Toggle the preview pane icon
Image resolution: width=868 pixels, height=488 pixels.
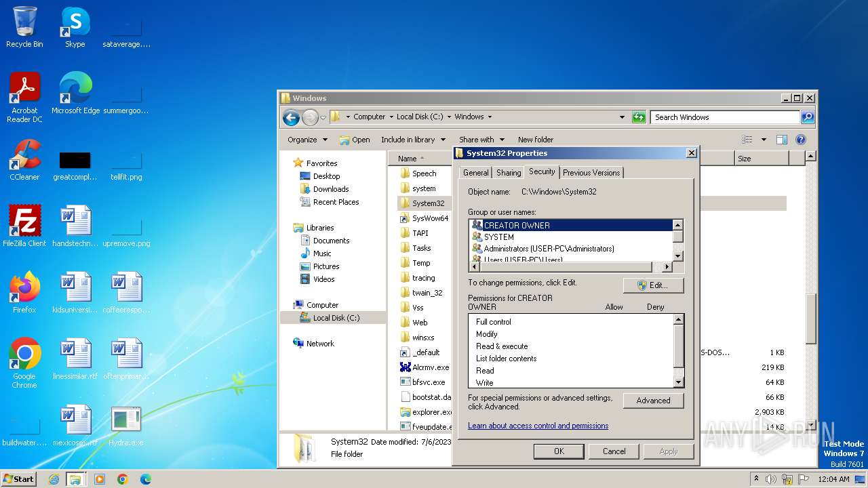pos(781,140)
